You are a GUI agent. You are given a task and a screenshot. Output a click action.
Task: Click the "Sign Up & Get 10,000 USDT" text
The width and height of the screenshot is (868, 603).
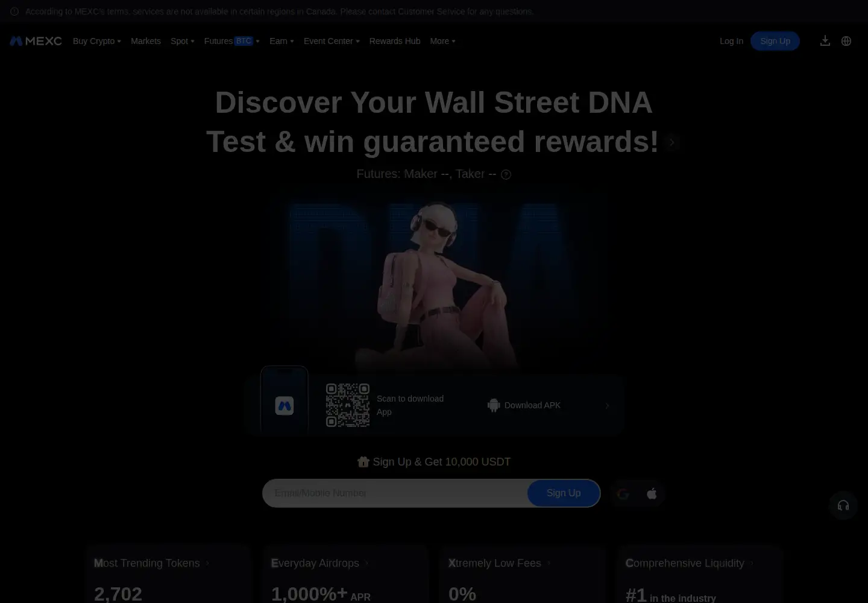pyautogui.click(x=442, y=462)
